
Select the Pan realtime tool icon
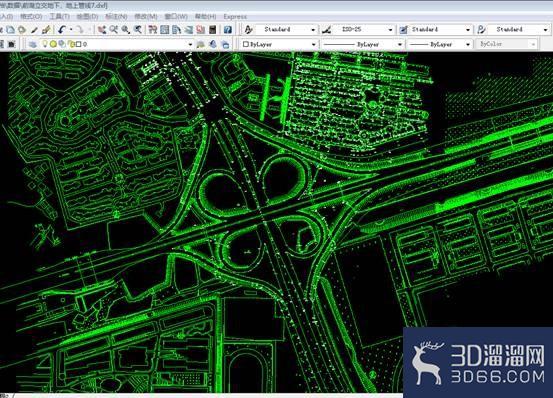(x=102, y=30)
